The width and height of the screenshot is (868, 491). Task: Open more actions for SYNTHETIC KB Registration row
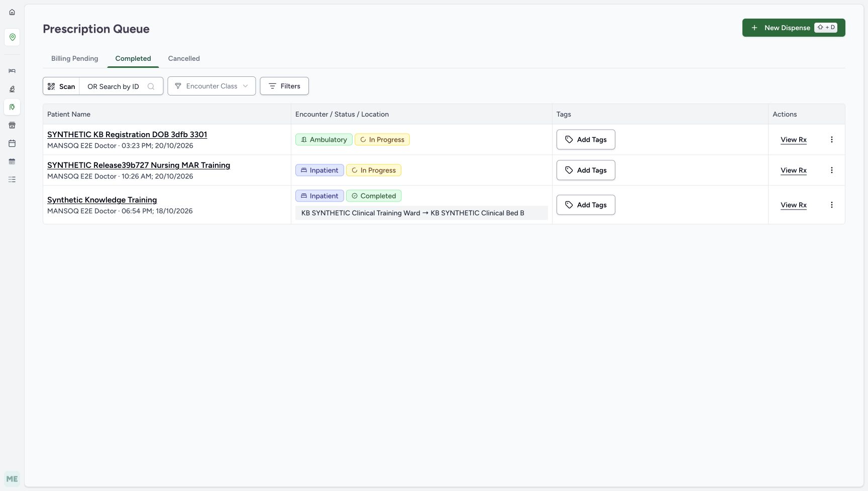pyautogui.click(x=832, y=140)
